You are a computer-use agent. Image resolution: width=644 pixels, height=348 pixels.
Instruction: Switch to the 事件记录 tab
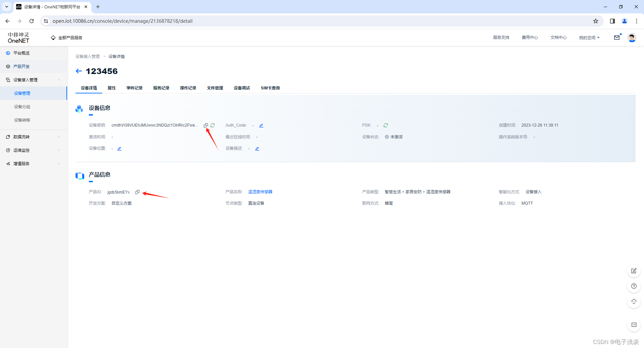coord(135,88)
